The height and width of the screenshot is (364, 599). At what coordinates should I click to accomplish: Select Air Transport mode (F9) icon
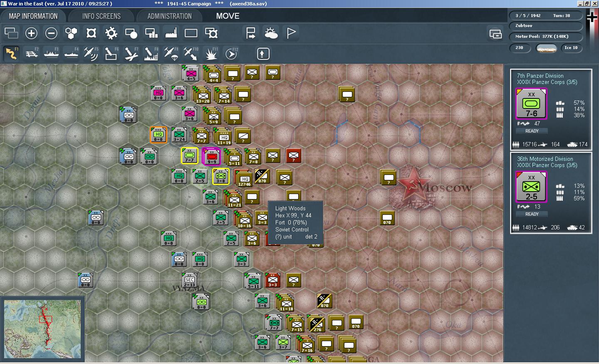click(x=171, y=54)
